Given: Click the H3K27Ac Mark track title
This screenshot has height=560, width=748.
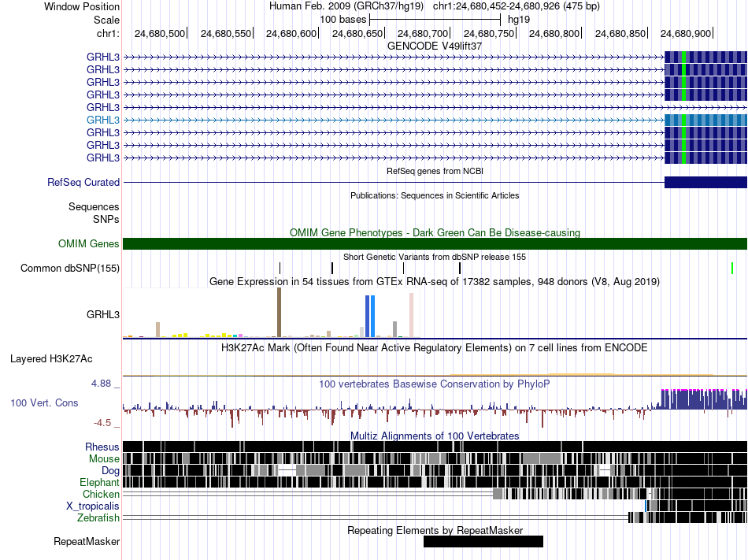Looking at the screenshot, I should click(x=435, y=347).
